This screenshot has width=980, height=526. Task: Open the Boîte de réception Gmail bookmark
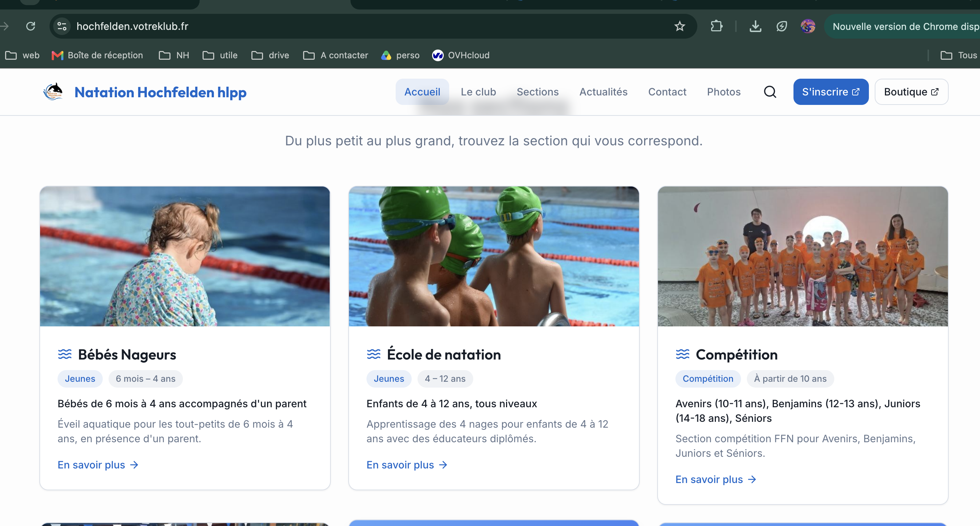point(97,55)
